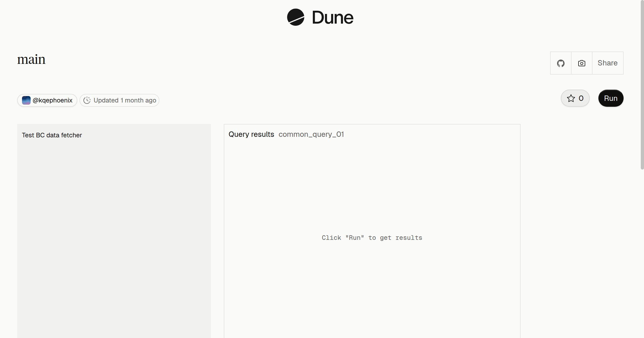Open the @kqephoenix profile link

(x=47, y=100)
